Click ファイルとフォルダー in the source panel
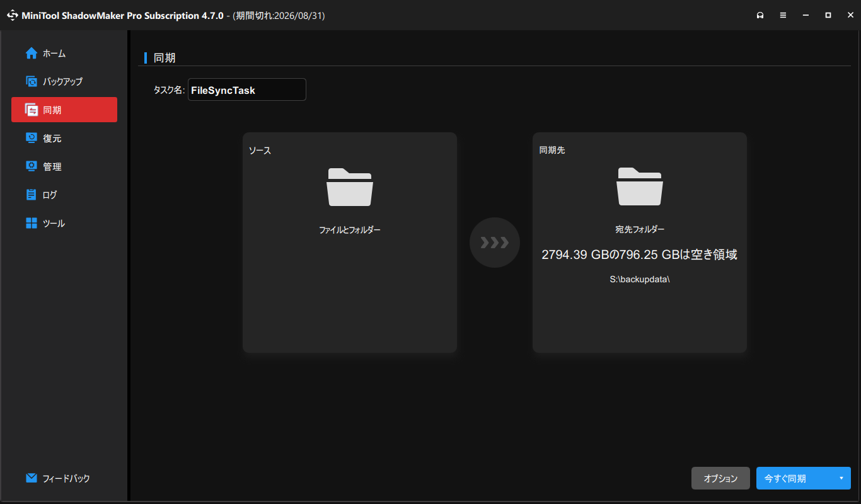This screenshot has height=504, width=861. pyautogui.click(x=350, y=230)
